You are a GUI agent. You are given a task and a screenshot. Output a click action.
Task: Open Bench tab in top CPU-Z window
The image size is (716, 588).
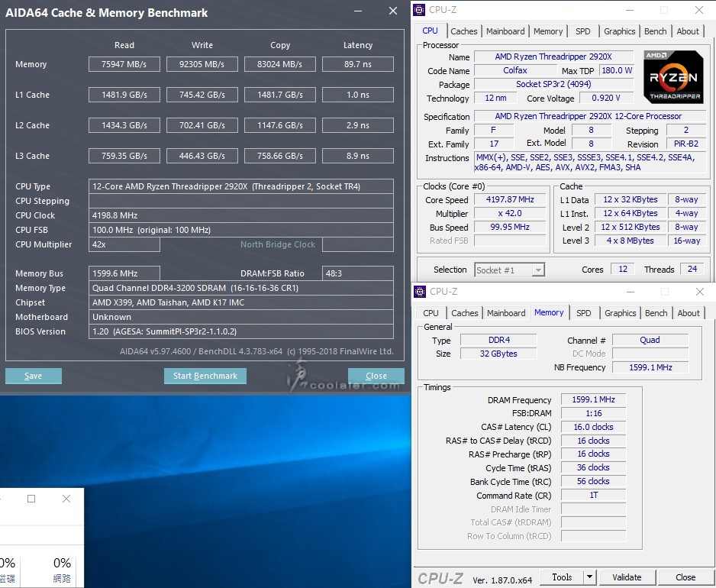[655, 31]
